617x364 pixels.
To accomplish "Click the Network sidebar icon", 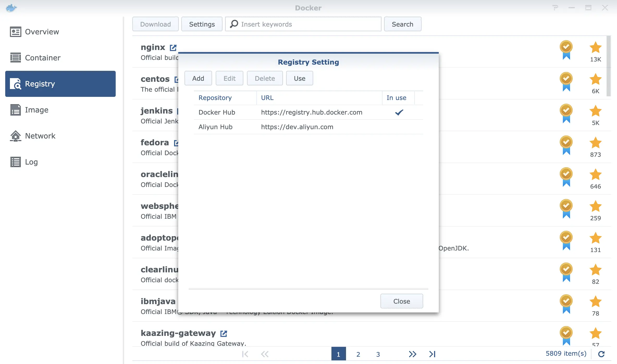I will 16,135.
